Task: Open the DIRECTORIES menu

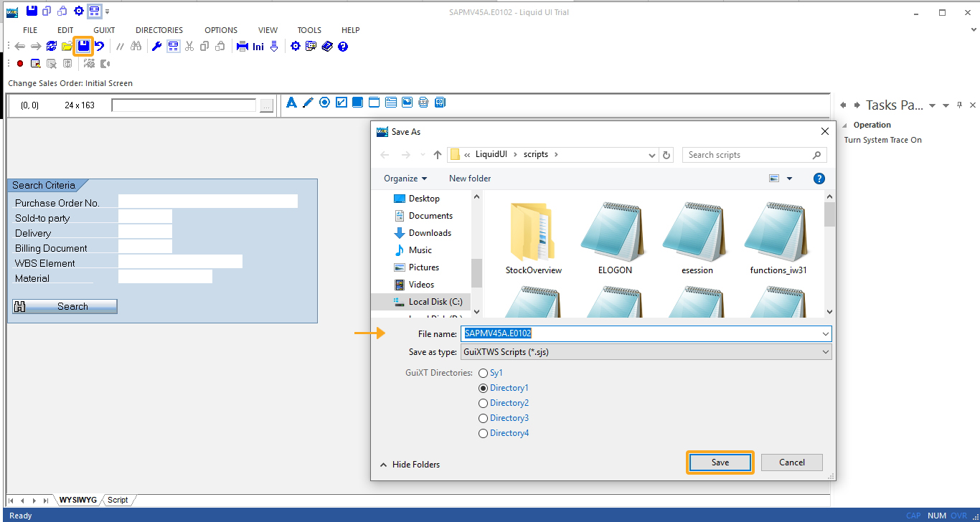Action: tap(159, 30)
